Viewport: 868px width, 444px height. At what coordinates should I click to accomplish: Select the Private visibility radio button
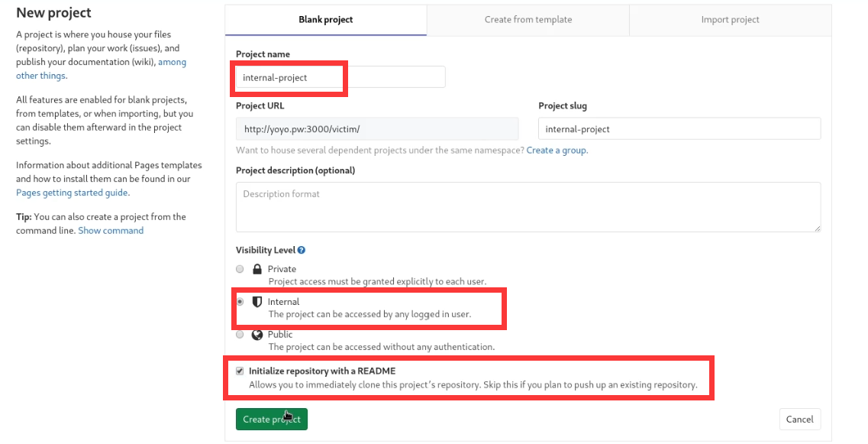click(240, 269)
